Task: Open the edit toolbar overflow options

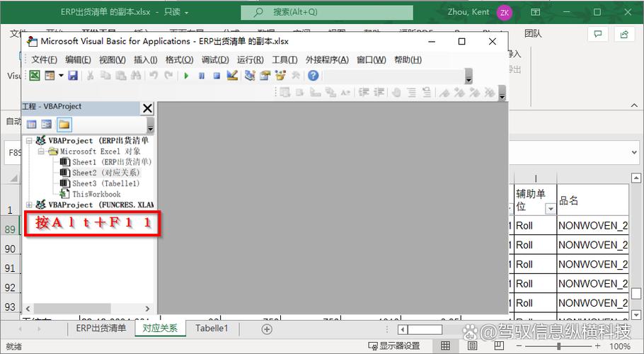Action: coord(502,93)
